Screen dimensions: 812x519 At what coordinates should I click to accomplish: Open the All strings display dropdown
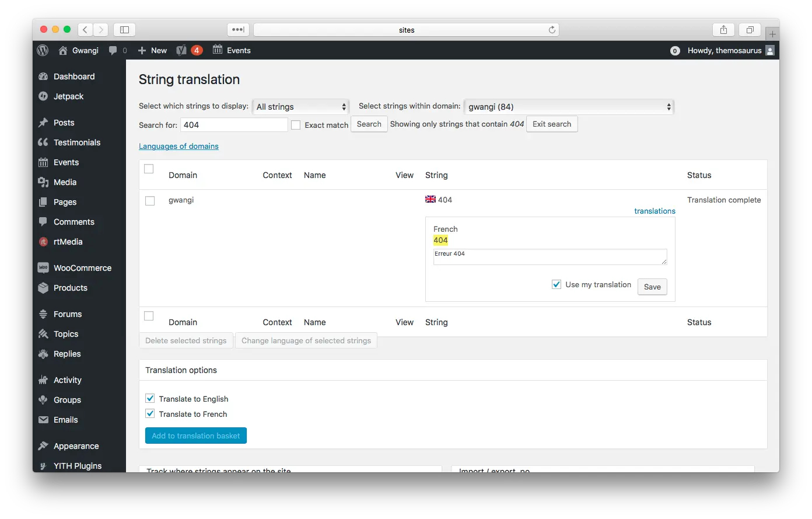[301, 107]
